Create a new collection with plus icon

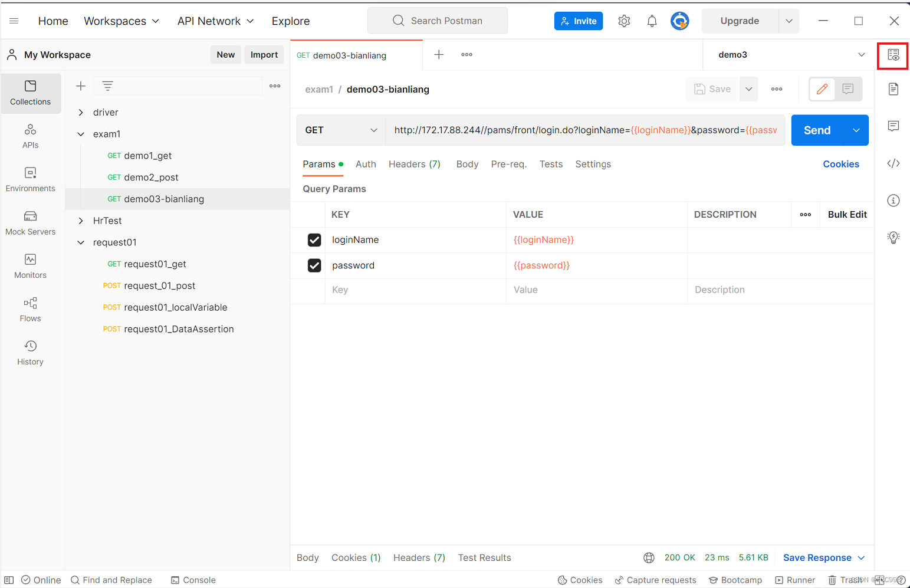[x=81, y=86]
